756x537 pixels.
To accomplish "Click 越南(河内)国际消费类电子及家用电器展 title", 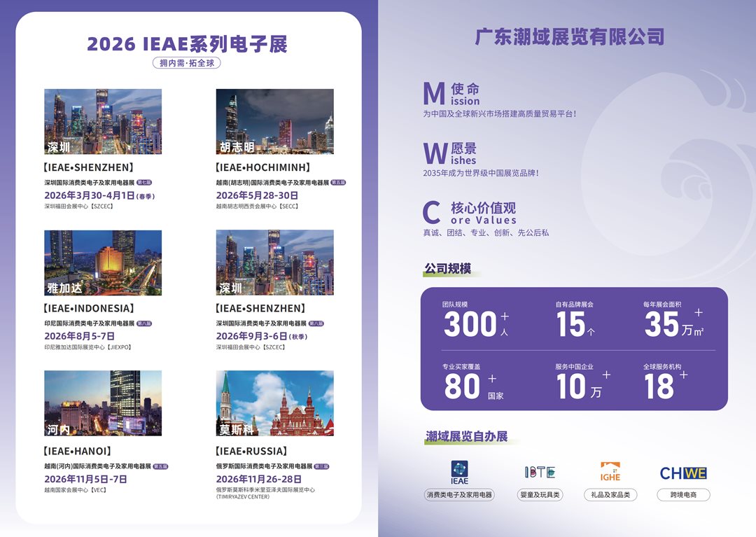I will pos(98,466).
